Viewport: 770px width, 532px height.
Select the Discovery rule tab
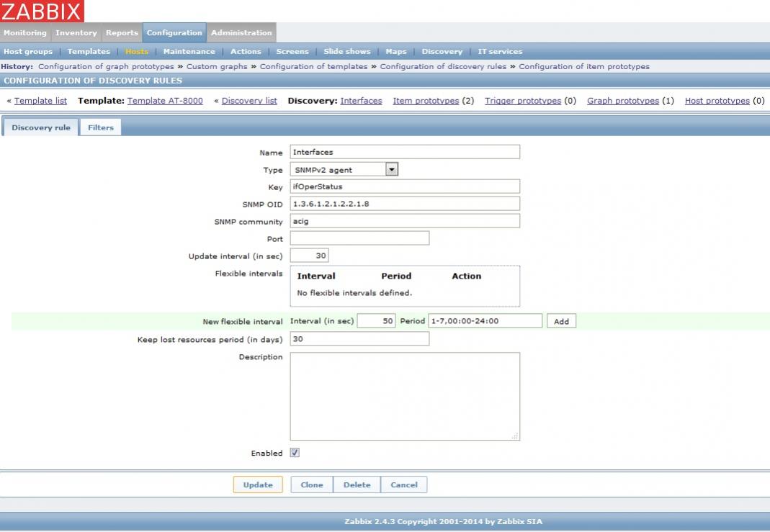tap(41, 127)
